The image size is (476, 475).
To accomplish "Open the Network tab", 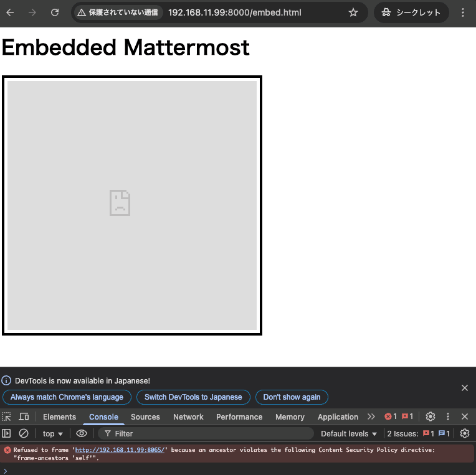I will (x=188, y=417).
